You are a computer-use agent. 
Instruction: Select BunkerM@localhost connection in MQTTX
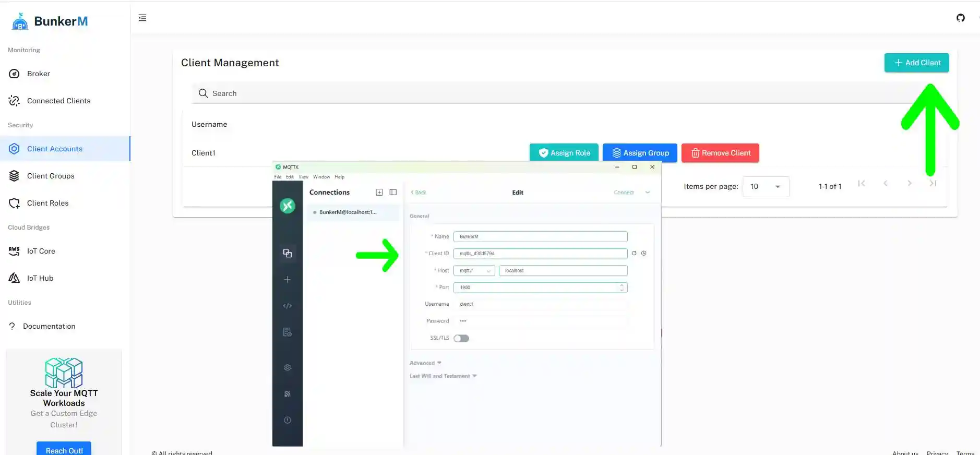tap(353, 212)
